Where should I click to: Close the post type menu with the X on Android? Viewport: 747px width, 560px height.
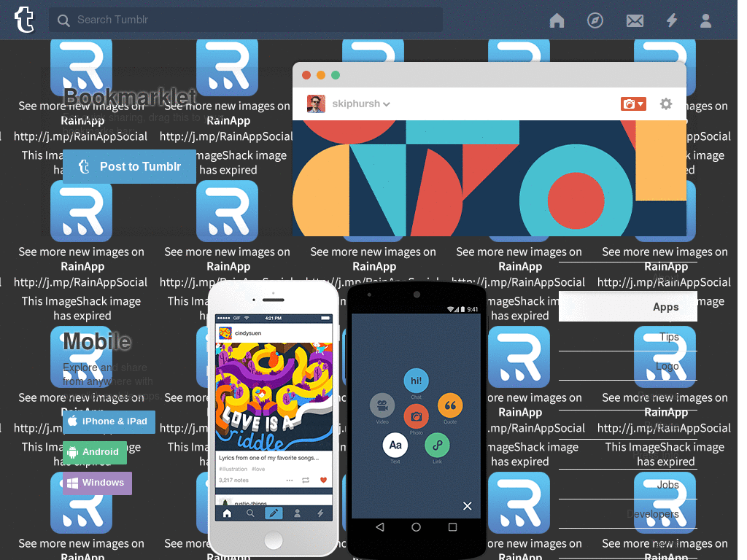[x=468, y=506]
